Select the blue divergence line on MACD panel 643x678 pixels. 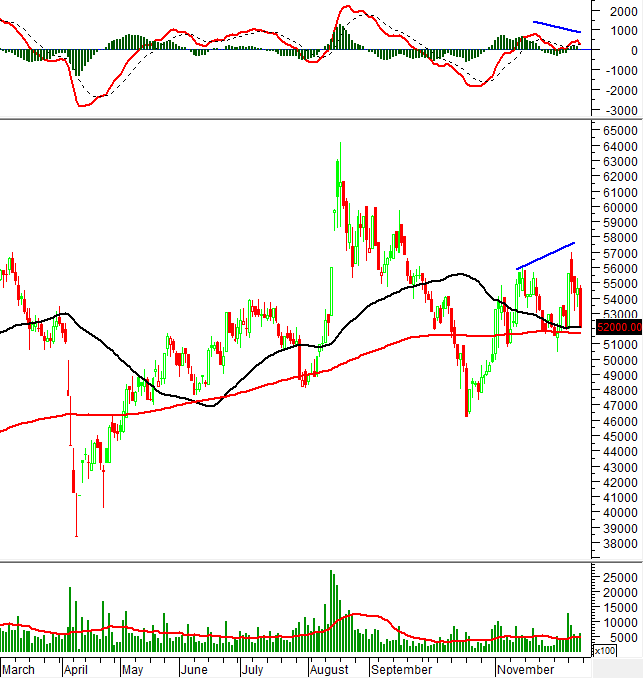[x=556, y=27]
